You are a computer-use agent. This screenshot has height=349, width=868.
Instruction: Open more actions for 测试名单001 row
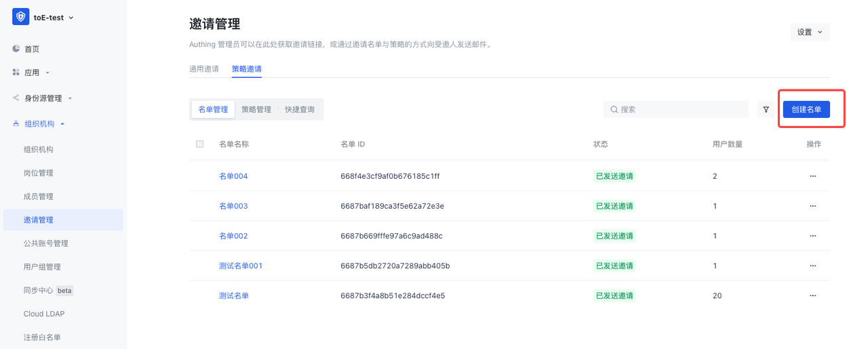click(x=812, y=266)
